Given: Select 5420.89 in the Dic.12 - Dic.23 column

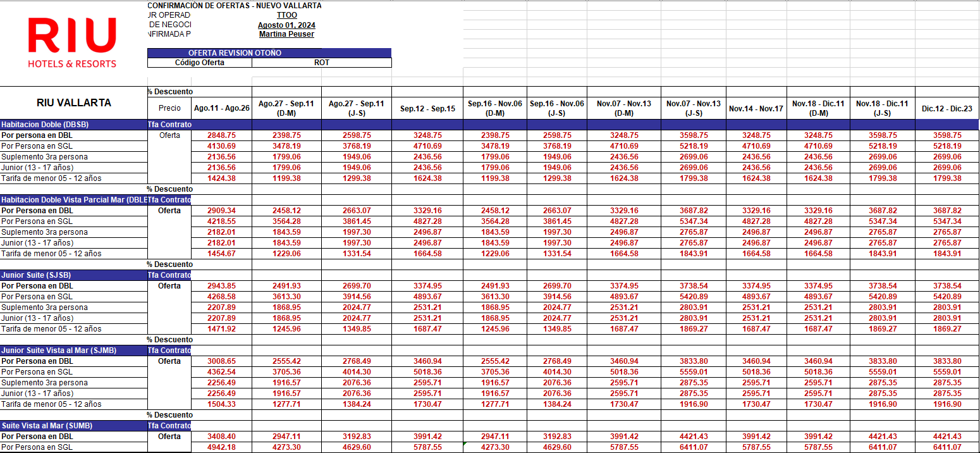Looking at the screenshot, I should click(x=947, y=297).
